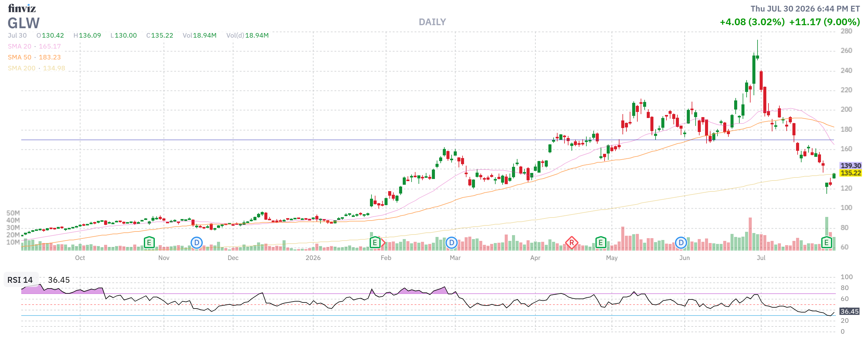868x341 pixels.
Task: Click the 260 price axis label
Action: [846, 51]
